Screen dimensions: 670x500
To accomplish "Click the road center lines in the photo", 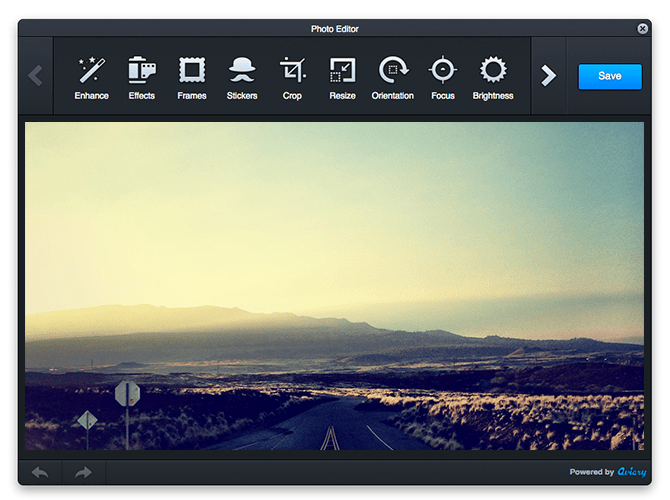I will (331, 437).
